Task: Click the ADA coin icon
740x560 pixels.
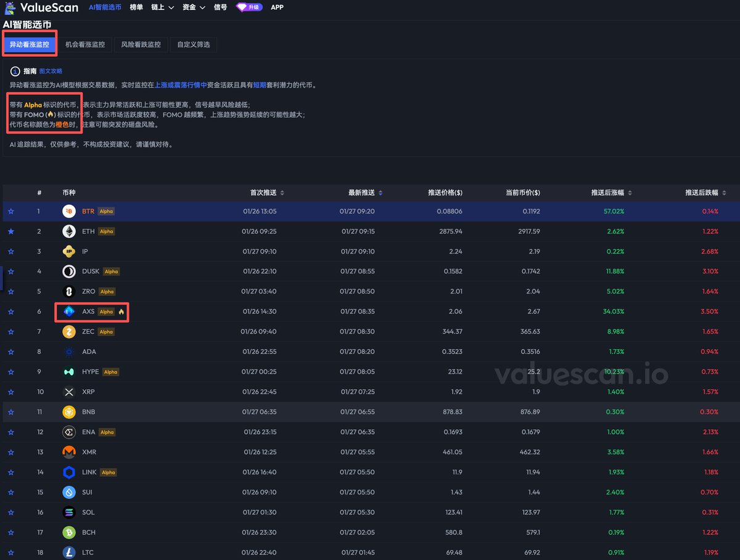Action: point(69,352)
